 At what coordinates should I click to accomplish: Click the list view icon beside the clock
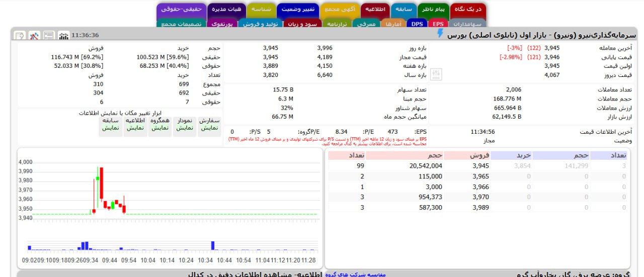pyautogui.click(x=49, y=36)
